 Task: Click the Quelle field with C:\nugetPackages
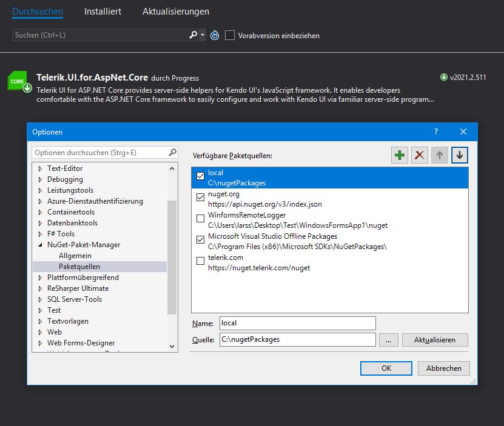(x=298, y=339)
